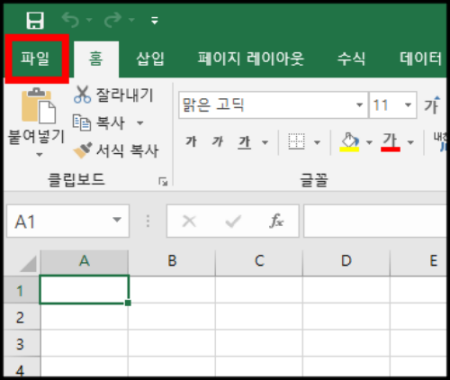This screenshot has height=380, width=450.
Task: Expand the 복사 dropdown arrow
Action: click(x=140, y=123)
